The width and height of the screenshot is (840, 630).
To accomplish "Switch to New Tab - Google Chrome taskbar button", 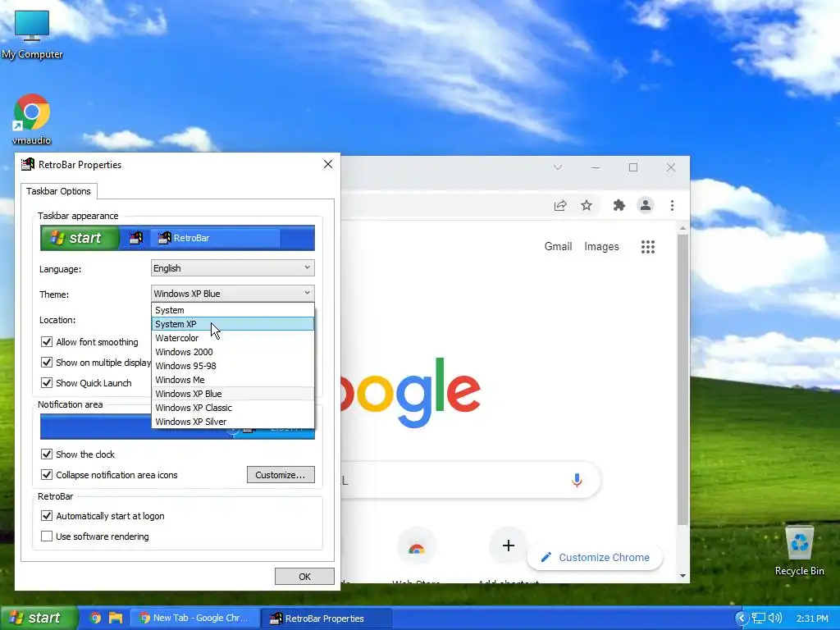I will pos(195,618).
